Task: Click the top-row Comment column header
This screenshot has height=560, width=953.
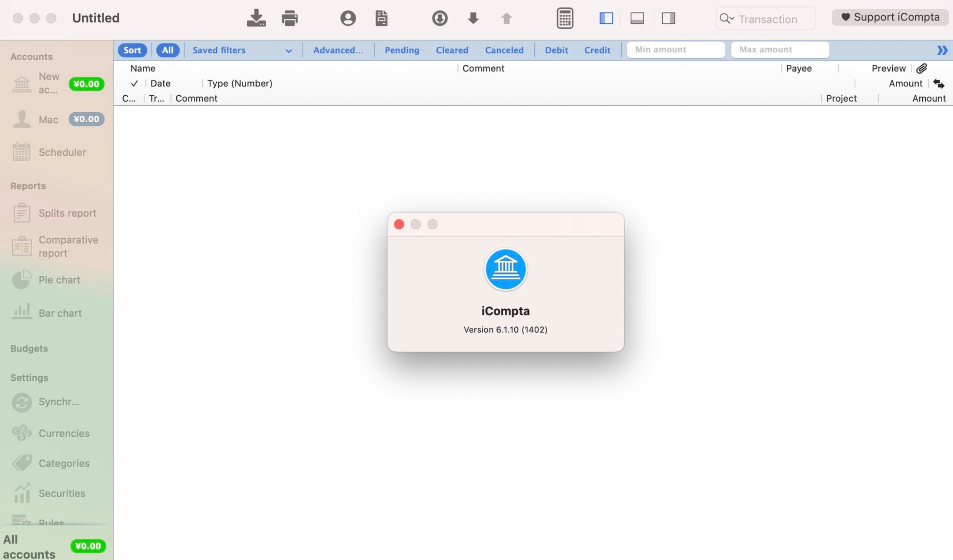Action: [483, 68]
